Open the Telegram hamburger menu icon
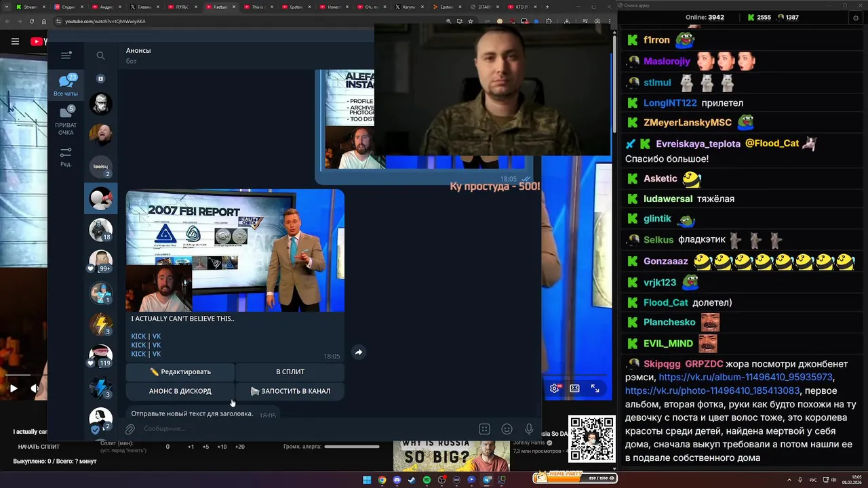868x488 pixels. point(66,56)
